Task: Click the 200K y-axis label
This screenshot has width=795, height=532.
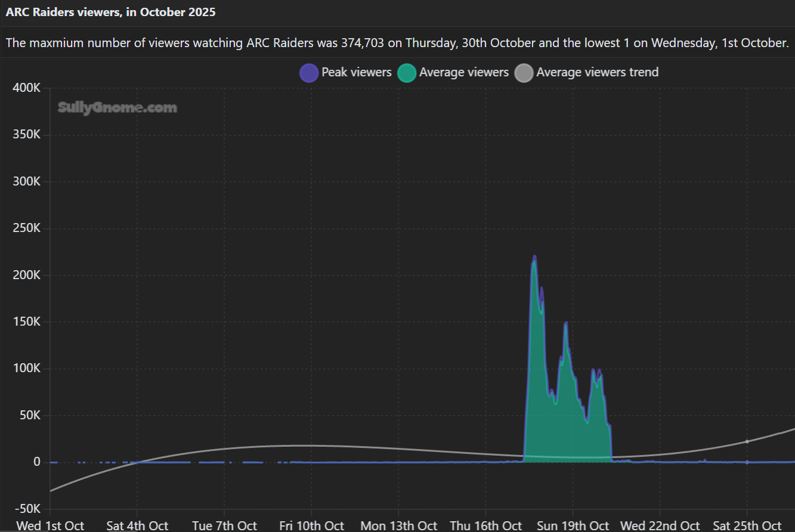Action: (x=26, y=275)
